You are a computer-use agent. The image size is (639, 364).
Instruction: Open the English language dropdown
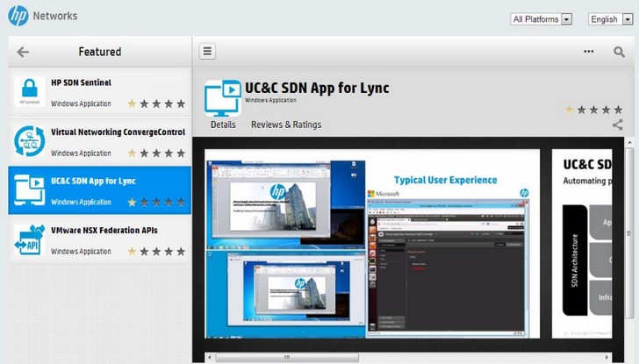click(x=610, y=19)
